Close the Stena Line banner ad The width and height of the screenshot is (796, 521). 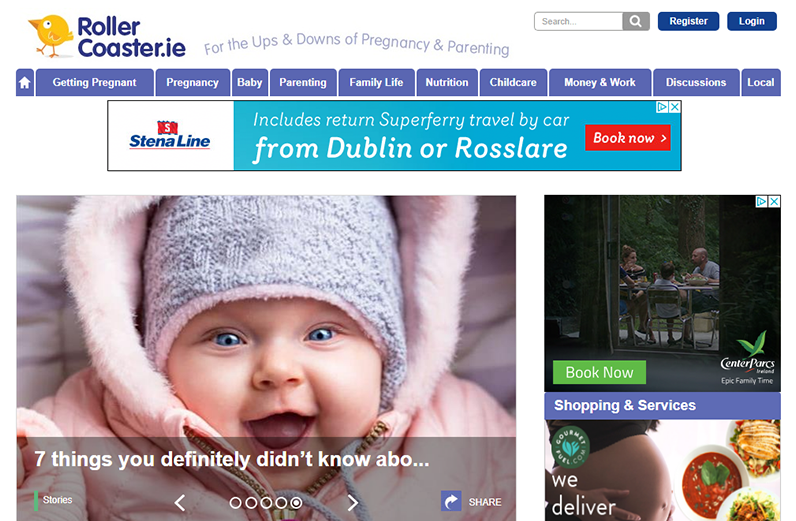(x=675, y=107)
